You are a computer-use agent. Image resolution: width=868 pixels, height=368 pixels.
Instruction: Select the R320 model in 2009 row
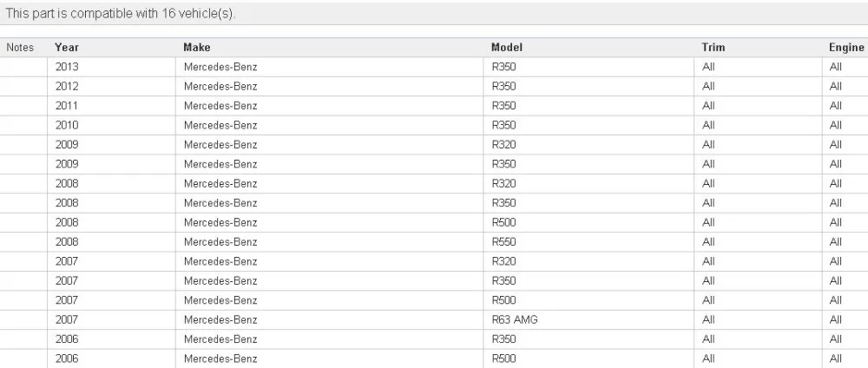coord(503,145)
